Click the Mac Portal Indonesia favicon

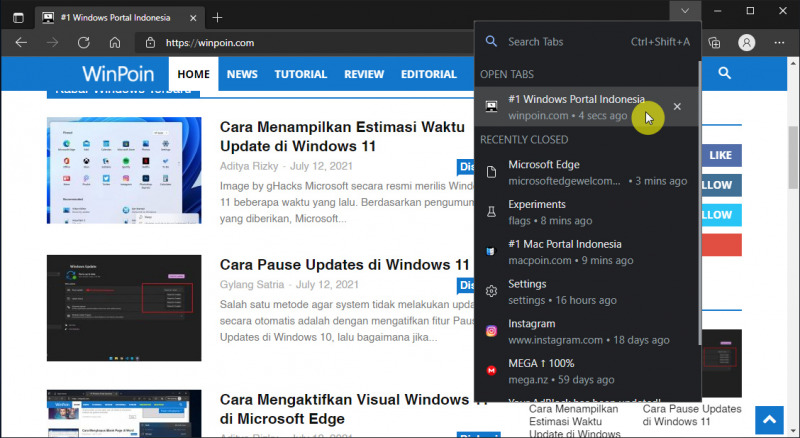coord(490,251)
